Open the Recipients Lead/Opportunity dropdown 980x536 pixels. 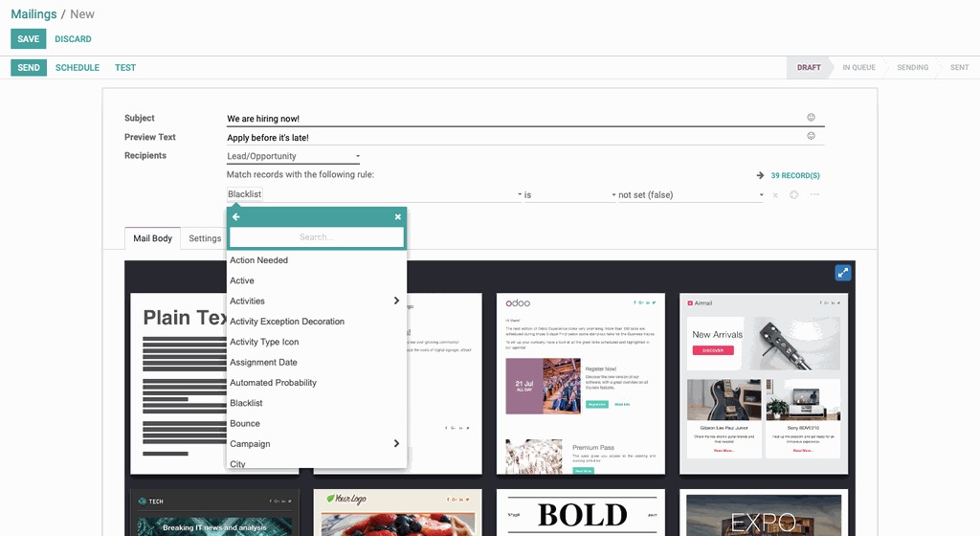(293, 156)
